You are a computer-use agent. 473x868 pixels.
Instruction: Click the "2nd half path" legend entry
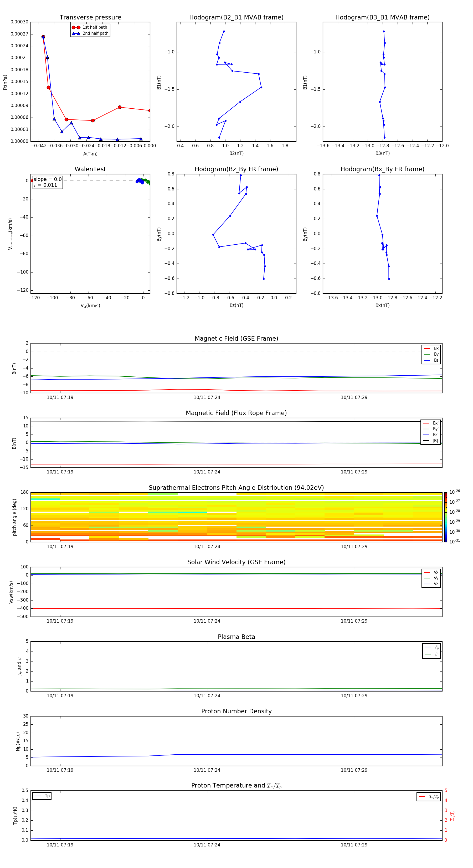90,33
